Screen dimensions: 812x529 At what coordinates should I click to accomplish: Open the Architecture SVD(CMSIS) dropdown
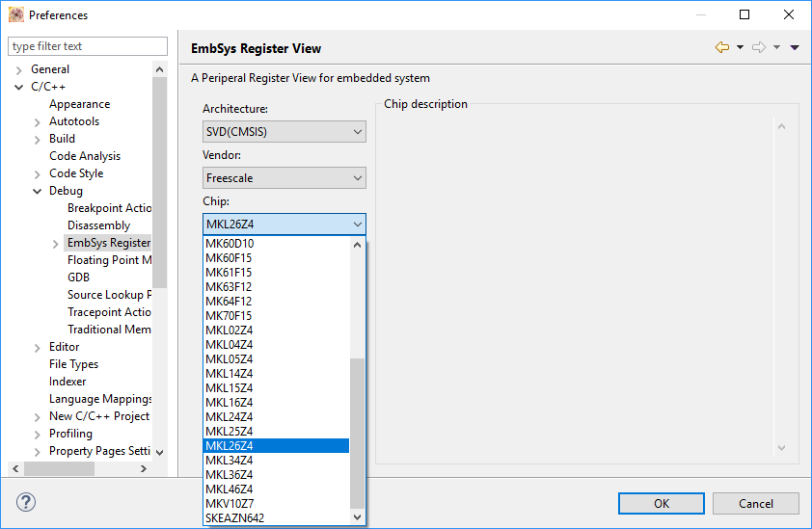(284, 132)
